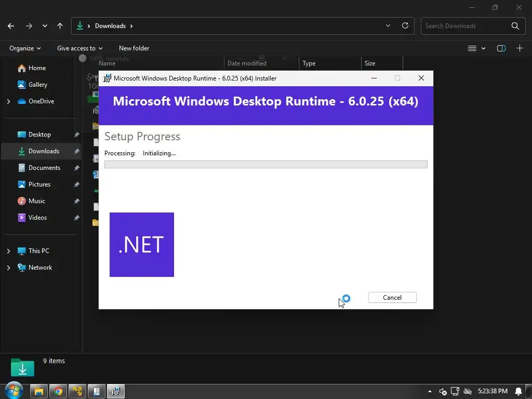
Task: Restore down the File Explorer window
Action: (495, 7)
